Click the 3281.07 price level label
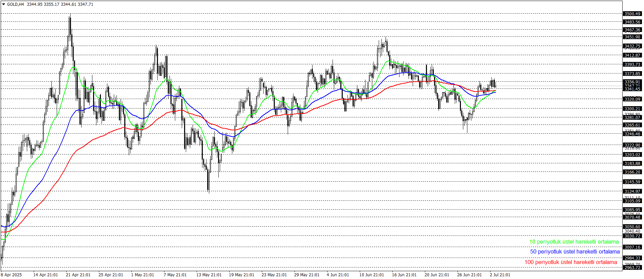The width and height of the screenshot is (644, 279). (632, 118)
